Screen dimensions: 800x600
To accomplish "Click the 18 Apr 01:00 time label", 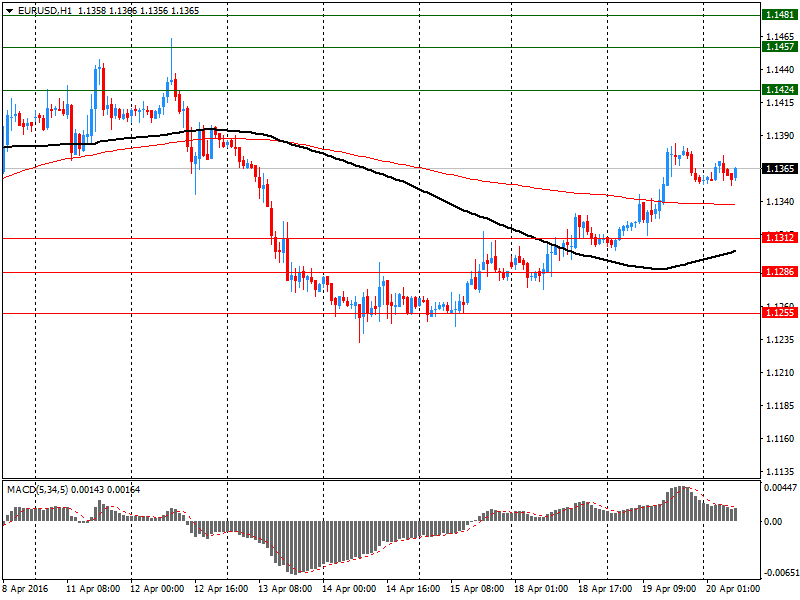I will [541, 589].
